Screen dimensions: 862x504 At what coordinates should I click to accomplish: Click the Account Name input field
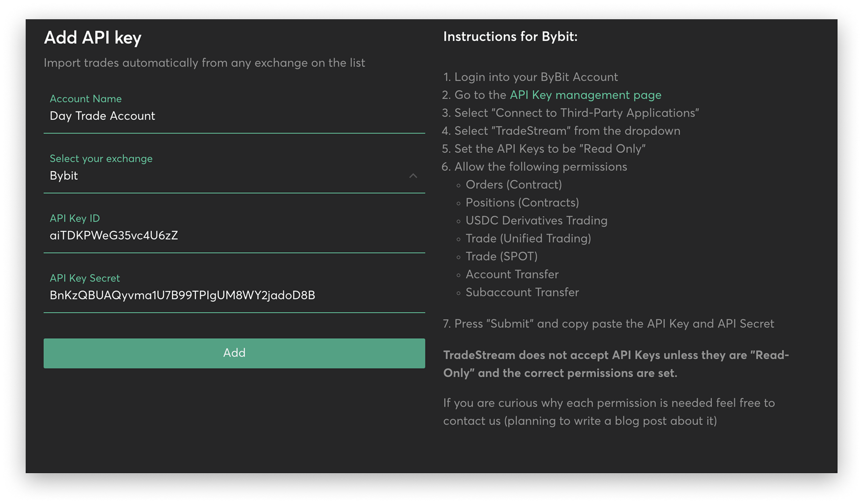coord(234,116)
